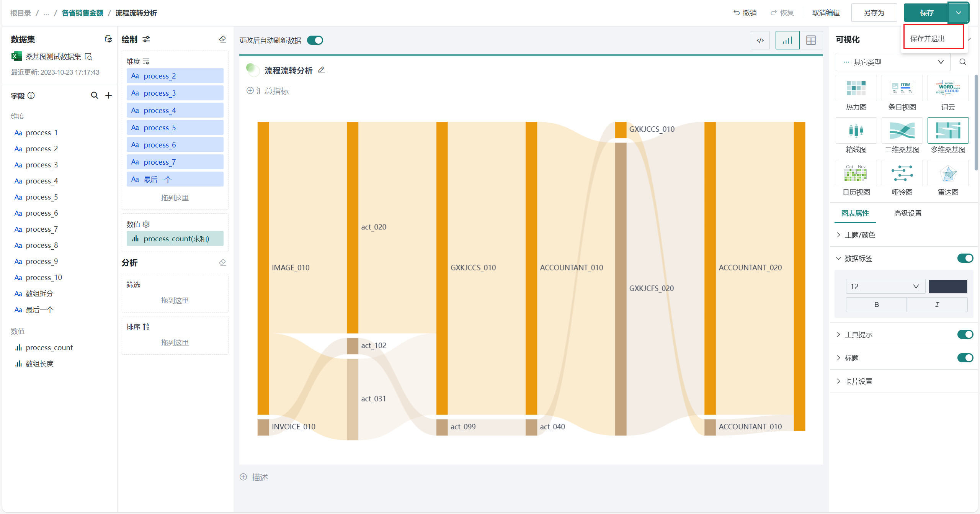Click the add field plus icon
The width and height of the screenshot is (980, 514).
click(109, 95)
